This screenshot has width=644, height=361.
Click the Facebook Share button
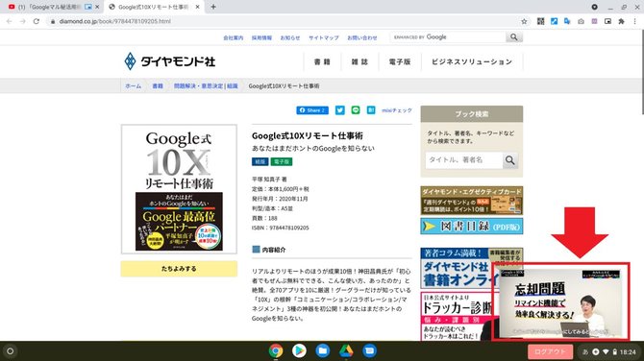point(312,110)
